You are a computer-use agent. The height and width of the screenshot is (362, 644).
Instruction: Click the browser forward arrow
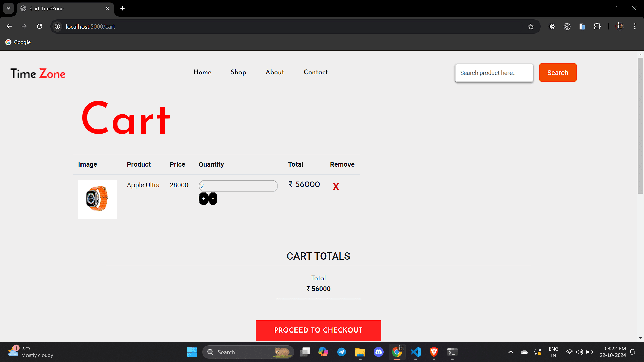click(24, 26)
